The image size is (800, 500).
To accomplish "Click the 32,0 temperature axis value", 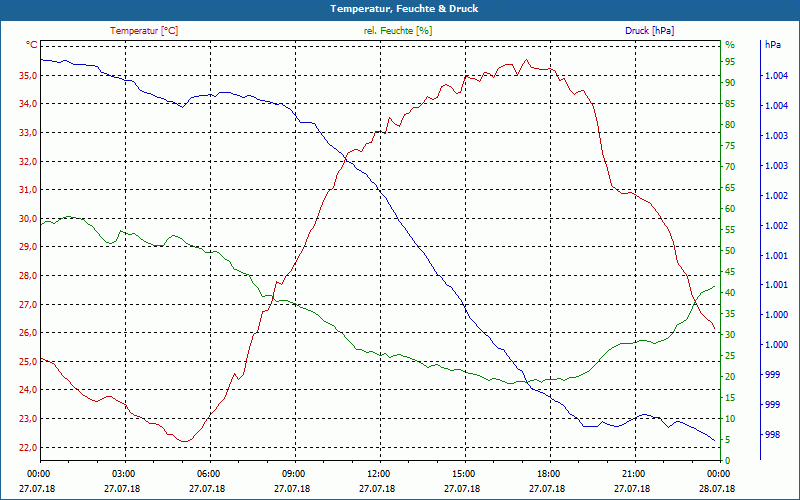I will pyautogui.click(x=28, y=161).
